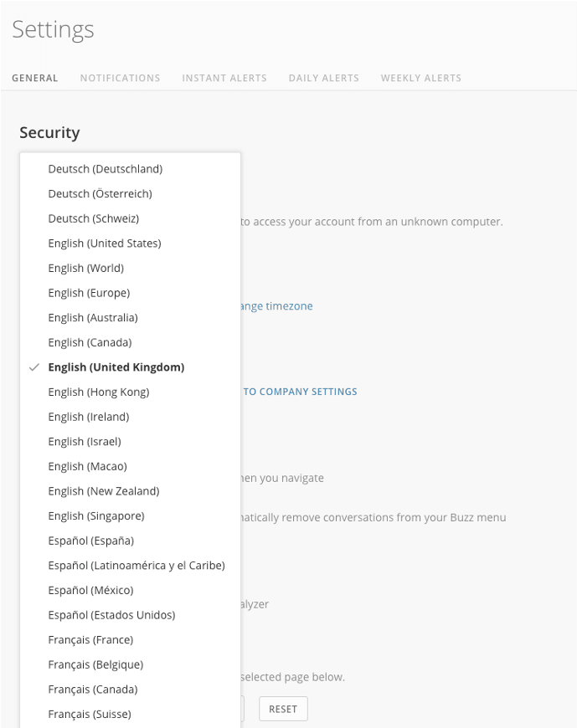
Task: Select English (Hong Kong) language
Action: (98, 392)
